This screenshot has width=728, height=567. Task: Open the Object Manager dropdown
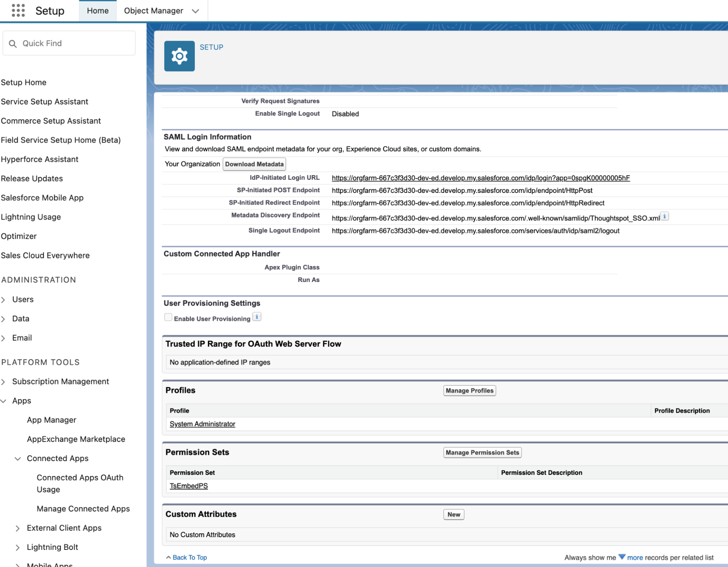coord(196,11)
